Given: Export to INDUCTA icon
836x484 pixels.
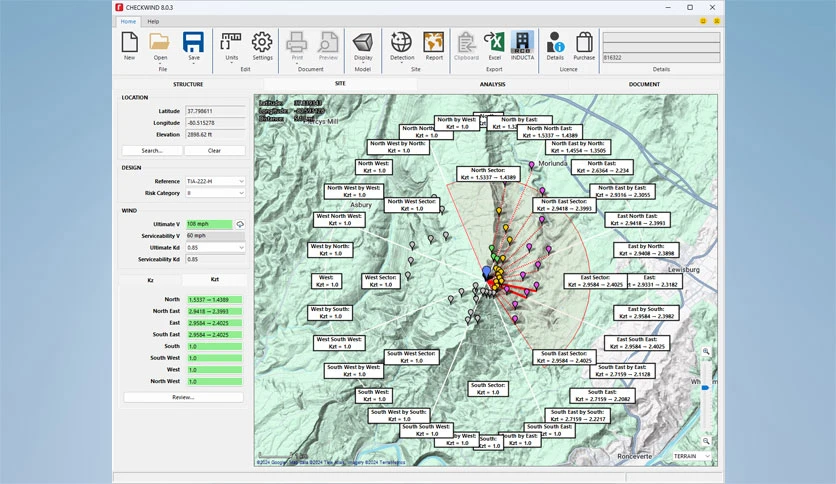Looking at the screenshot, I should 522,42.
